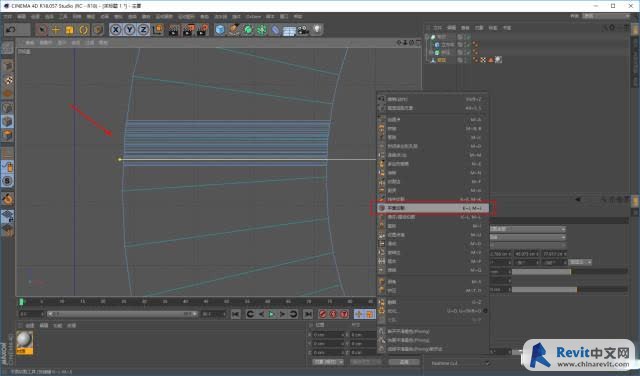
Task: Toggle the Autokeying red button
Action: click(x=333, y=314)
